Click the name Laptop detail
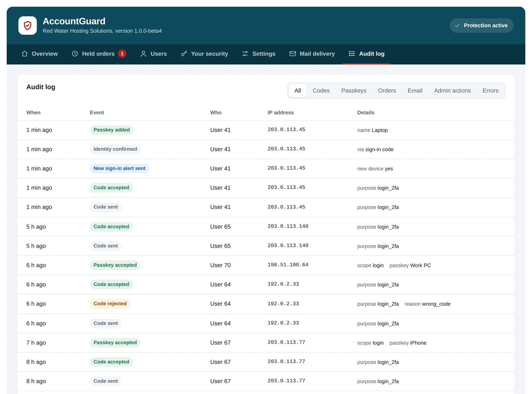Screen dimensions: 532x394 [x=372, y=130]
